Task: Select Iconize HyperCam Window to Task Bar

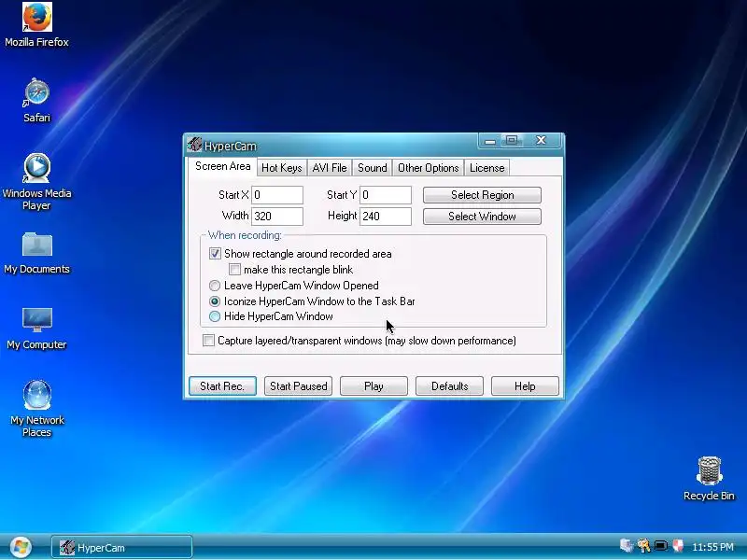Action: [215, 301]
